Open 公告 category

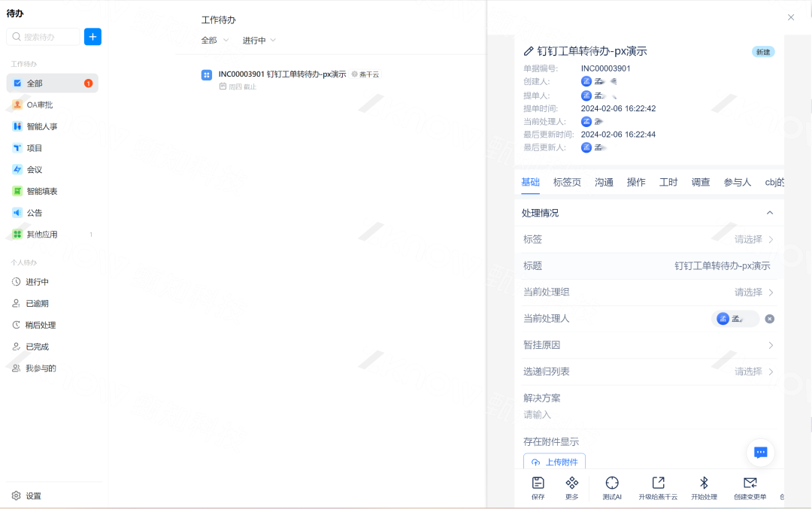pos(53,213)
